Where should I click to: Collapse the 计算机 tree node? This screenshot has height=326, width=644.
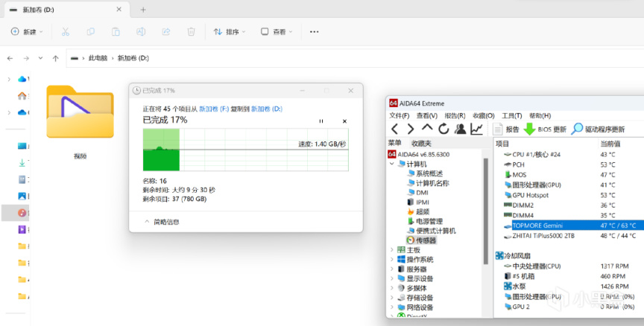pos(392,164)
